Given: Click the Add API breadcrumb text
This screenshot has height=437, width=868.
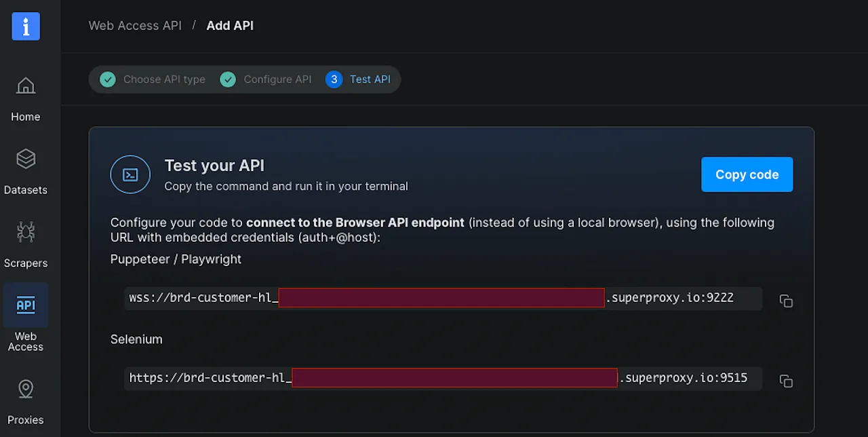Looking at the screenshot, I should pyautogui.click(x=230, y=26).
